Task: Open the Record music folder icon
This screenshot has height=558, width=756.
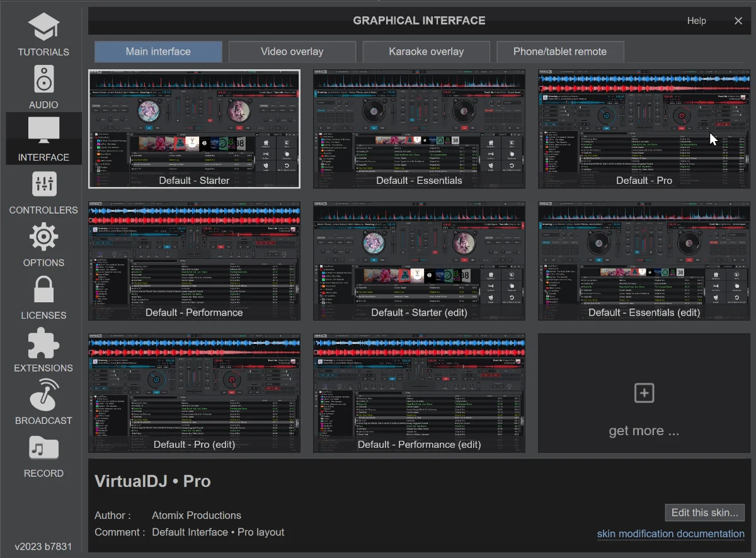Action: click(43, 448)
